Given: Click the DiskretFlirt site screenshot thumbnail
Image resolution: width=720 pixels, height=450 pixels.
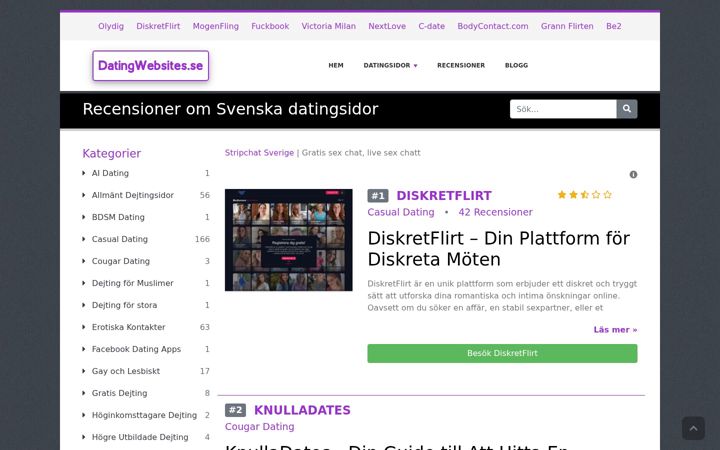Looking at the screenshot, I should (289, 240).
